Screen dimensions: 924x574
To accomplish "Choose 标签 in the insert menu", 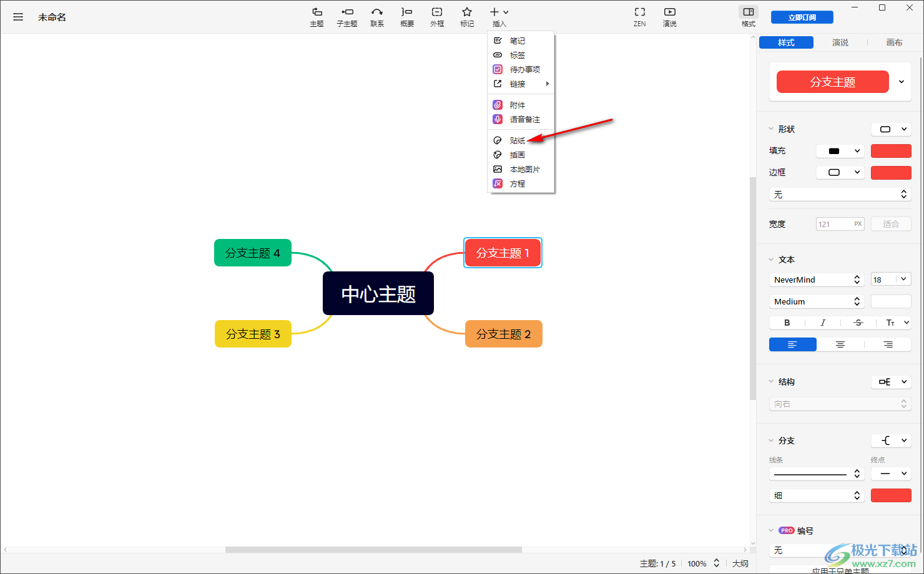I will tap(521, 55).
